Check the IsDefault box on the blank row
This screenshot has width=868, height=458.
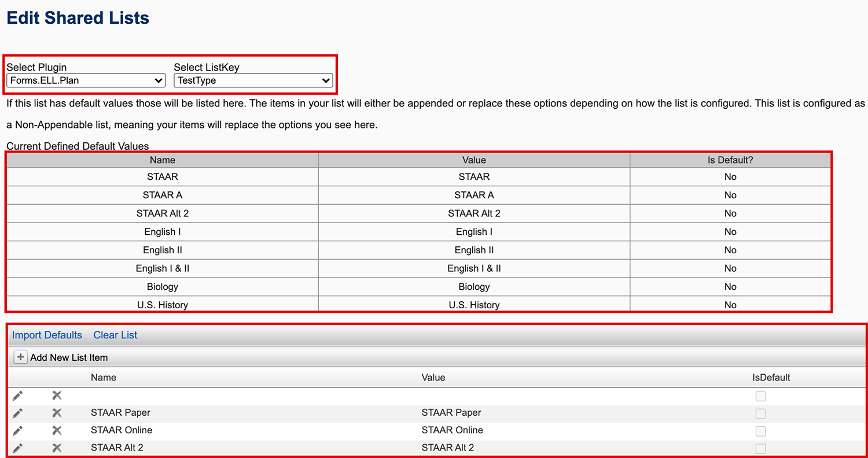click(760, 396)
